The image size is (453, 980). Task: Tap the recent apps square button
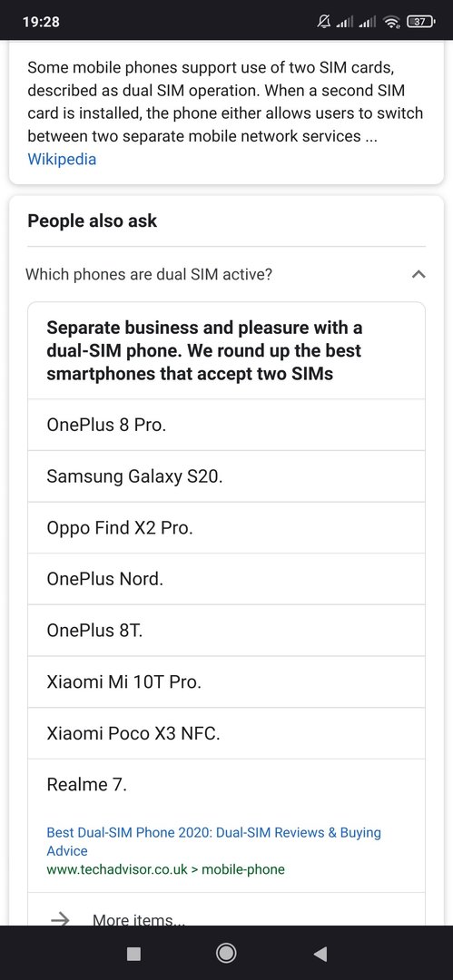pyautogui.click(x=133, y=953)
